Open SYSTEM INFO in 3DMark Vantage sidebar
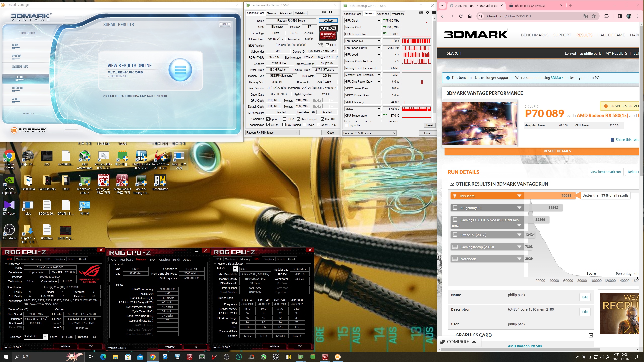Screen dimensions: 644x362 pyautogui.click(x=20, y=67)
